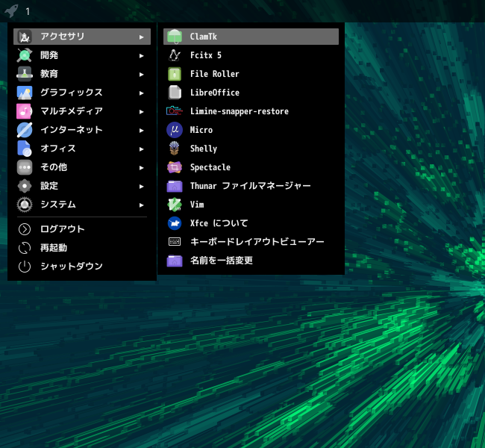485x448 pixels.
Task: Click the システム cog icon
Action: [x=25, y=205]
